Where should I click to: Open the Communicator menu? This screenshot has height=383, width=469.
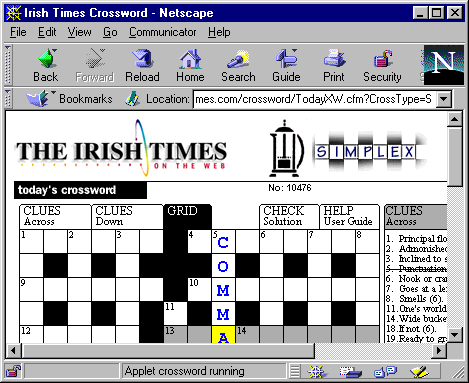[162, 32]
